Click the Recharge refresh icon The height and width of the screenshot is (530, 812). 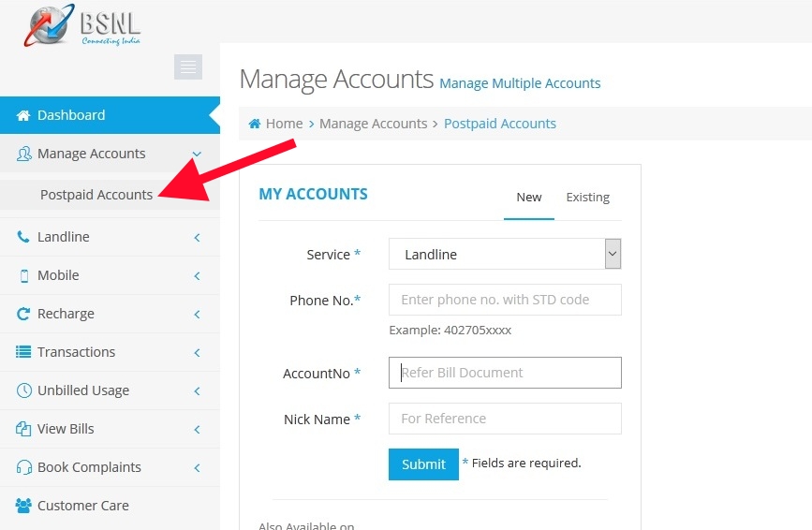coord(23,314)
